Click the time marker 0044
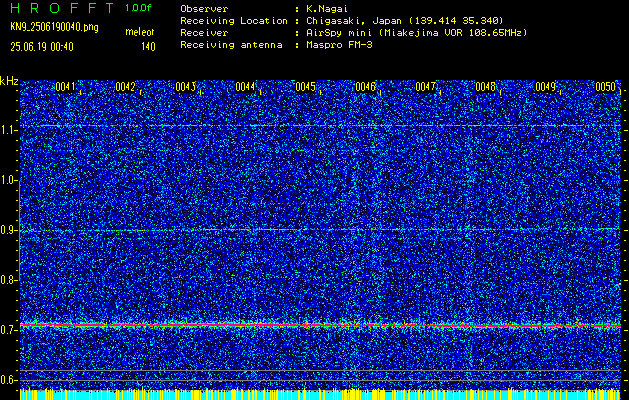 245,87
